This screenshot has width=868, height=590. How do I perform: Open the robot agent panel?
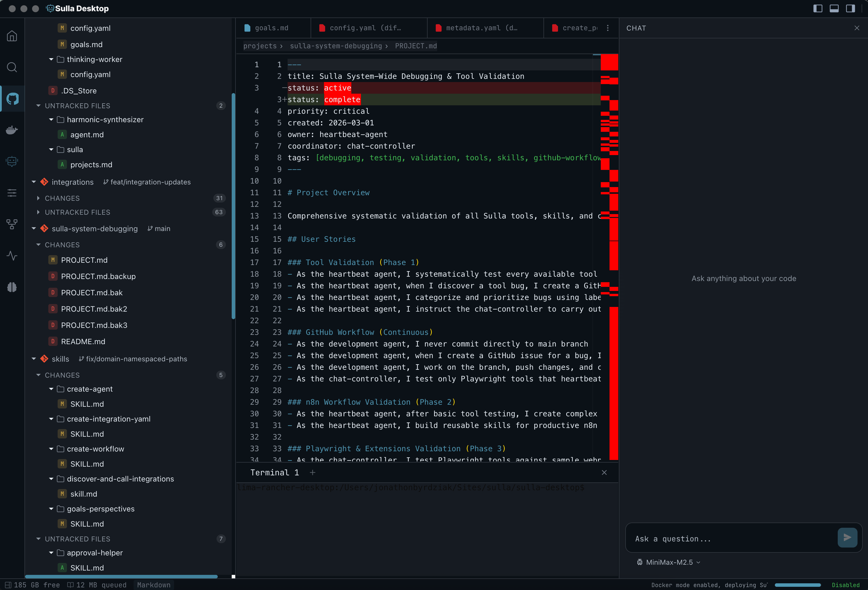[x=12, y=161]
